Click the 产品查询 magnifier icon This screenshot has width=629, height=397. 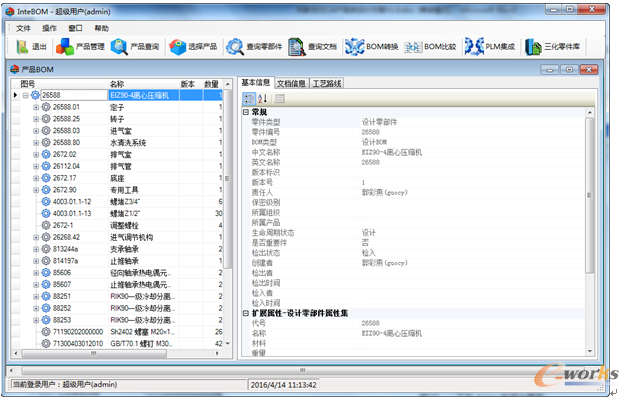[119, 47]
